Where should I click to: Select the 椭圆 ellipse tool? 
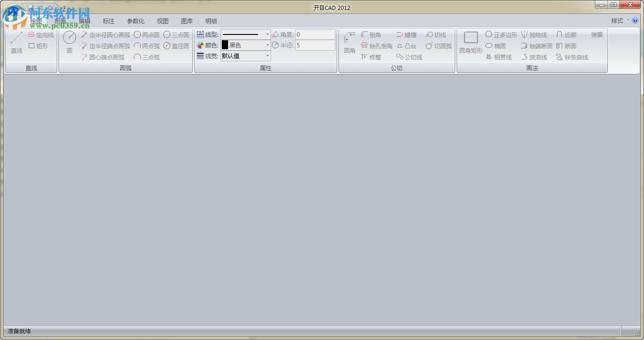496,46
